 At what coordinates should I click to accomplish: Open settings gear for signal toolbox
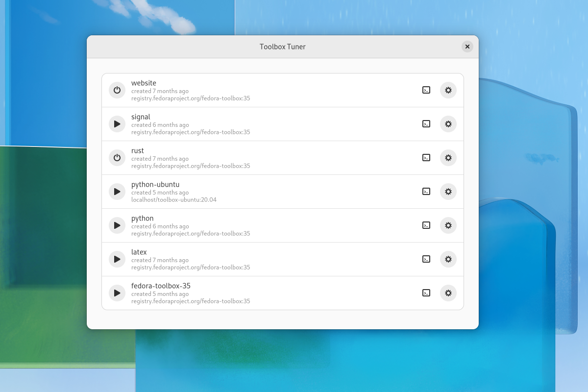tap(448, 124)
